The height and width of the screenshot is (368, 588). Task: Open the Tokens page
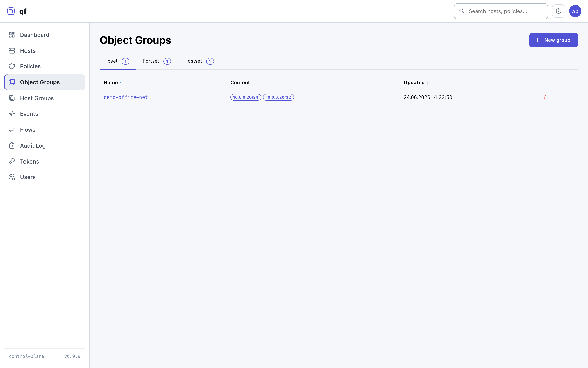click(x=45, y=161)
